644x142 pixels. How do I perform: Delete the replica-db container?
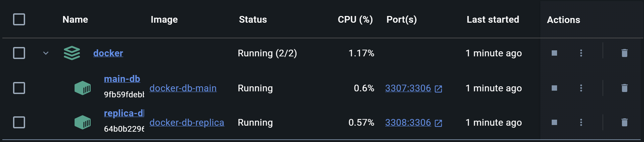click(x=624, y=122)
